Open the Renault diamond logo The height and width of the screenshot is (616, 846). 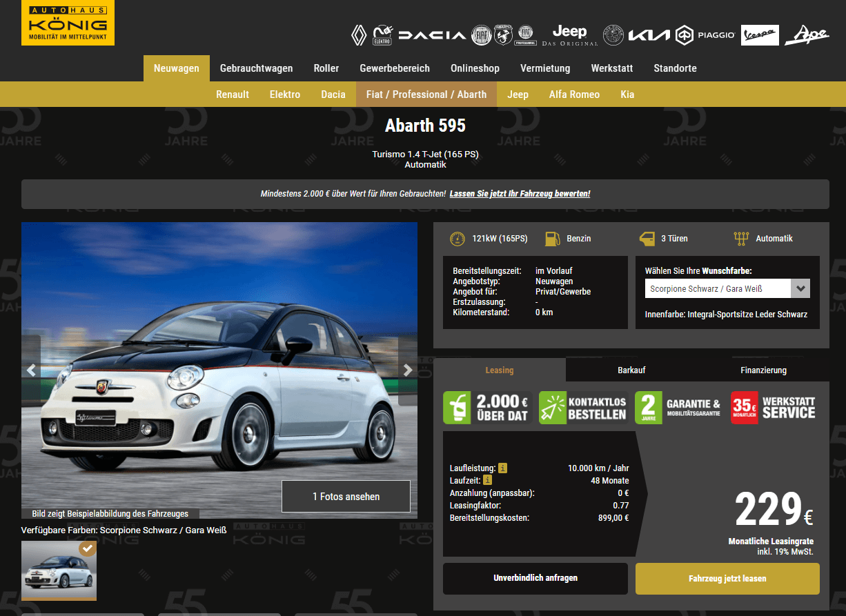tap(359, 34)
